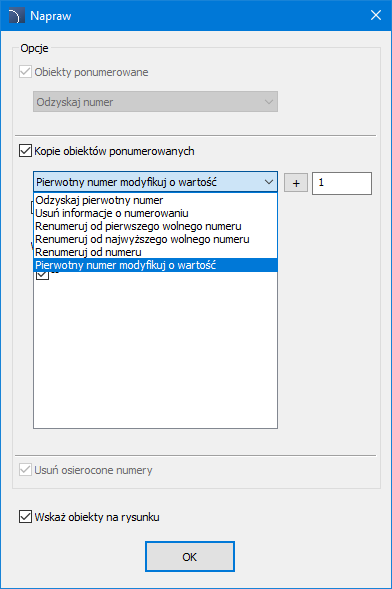Uncheck Kopie obiektów ponumerowanych
The height and width of the screenshot is (589, 392).
(25, 151)
